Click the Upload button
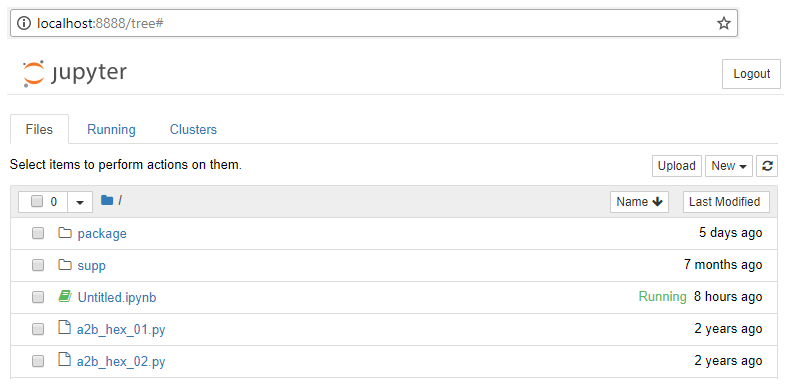This screenshot has height=384, width=788. (x=676, y=166)
